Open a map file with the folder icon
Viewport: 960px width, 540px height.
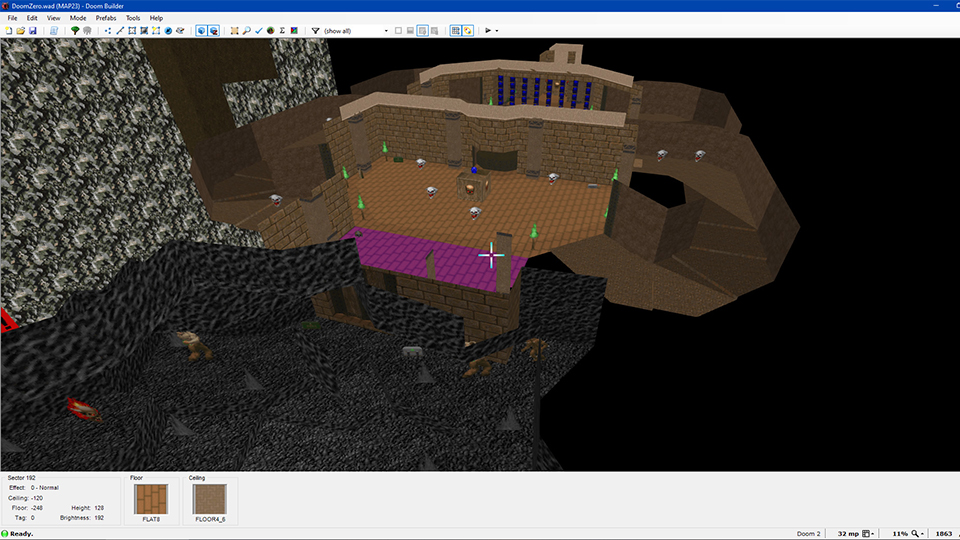click(x=20, y=31)
